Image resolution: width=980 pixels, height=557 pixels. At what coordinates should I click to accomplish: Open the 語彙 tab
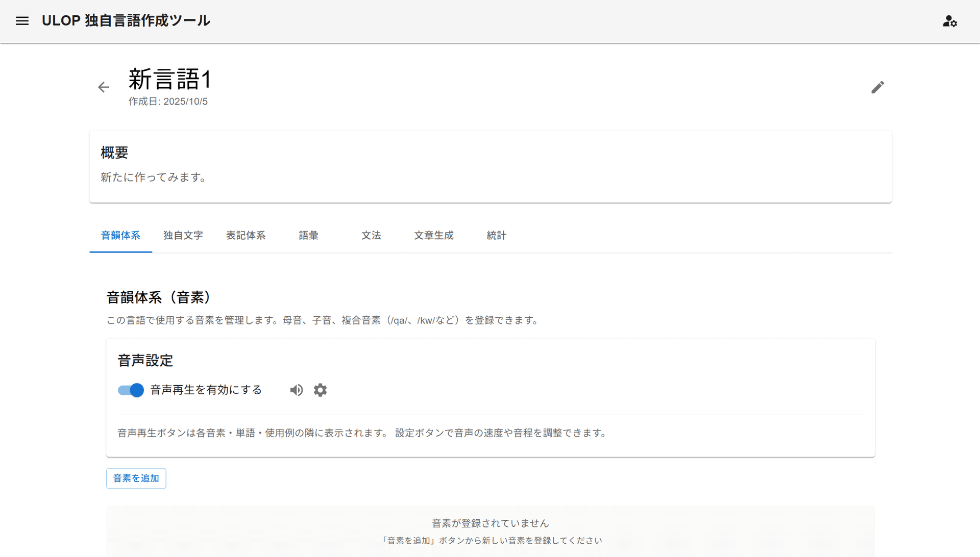[308, 236]
